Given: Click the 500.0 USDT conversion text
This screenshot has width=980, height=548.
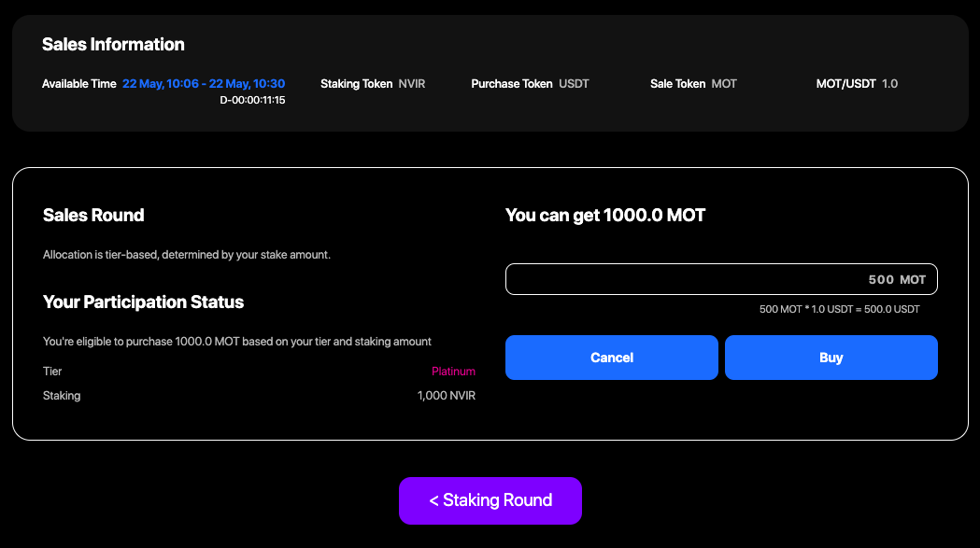Looking at the screenshot, I should (839, 309).
